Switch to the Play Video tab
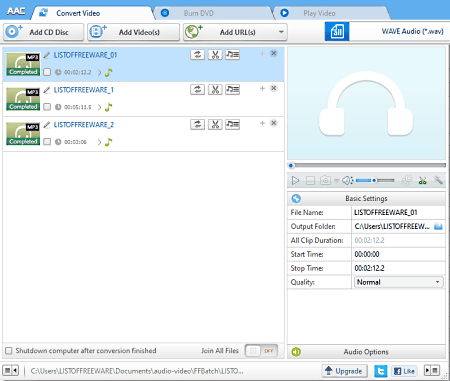 tap(332, 13)
